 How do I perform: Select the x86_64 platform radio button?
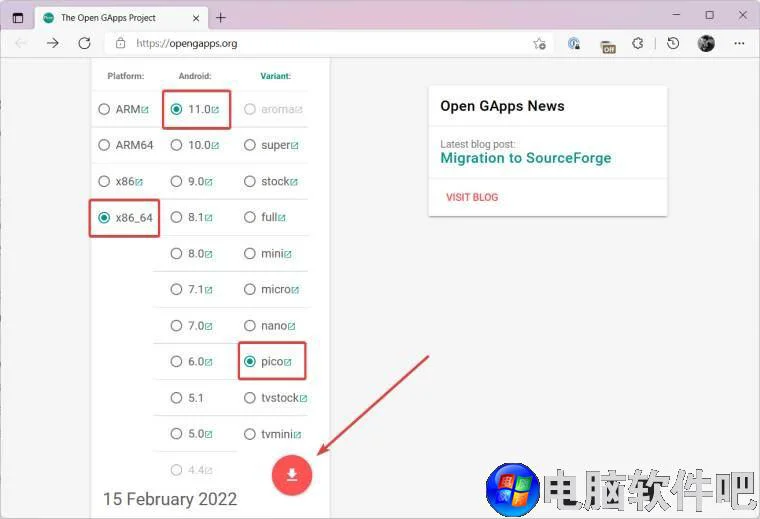click(x=104, y=218)
